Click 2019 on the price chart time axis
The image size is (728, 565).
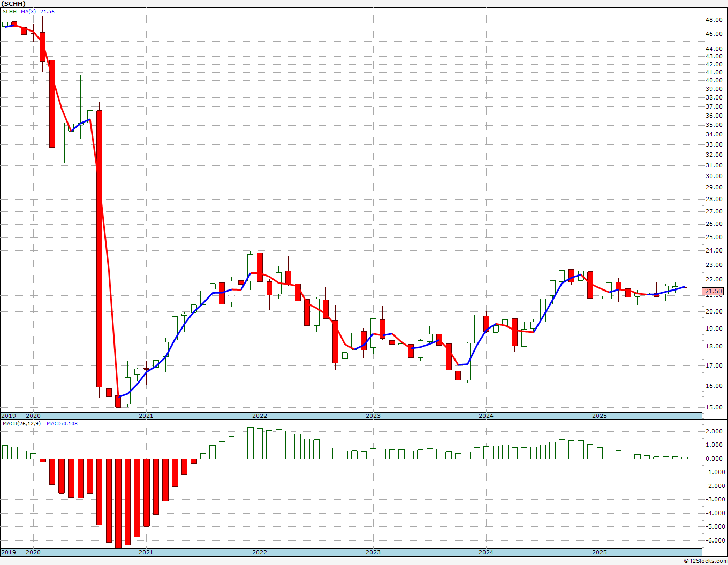9,416
